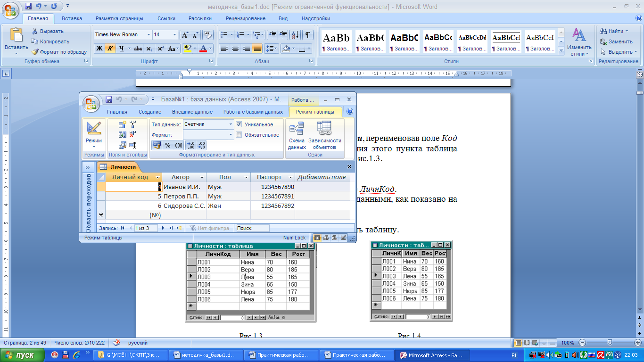644x362 pixels.
Task: Show paragraph marks (¶) in Word
Action: click(308, 35)
